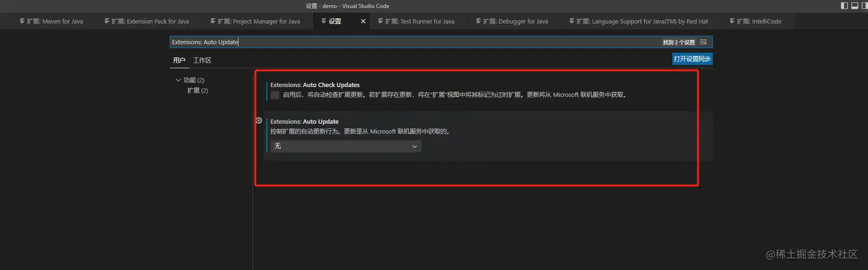Image resolution: width=868 pixels, height=270 pixels.
Task: Open the 扩展: Maven for Java tab
Action: [x=52, y=21]
